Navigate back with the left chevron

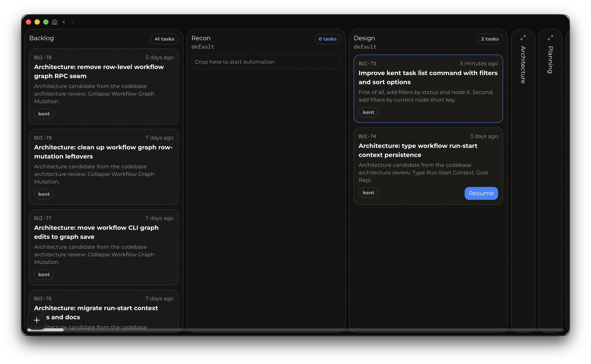coord(64,22)
